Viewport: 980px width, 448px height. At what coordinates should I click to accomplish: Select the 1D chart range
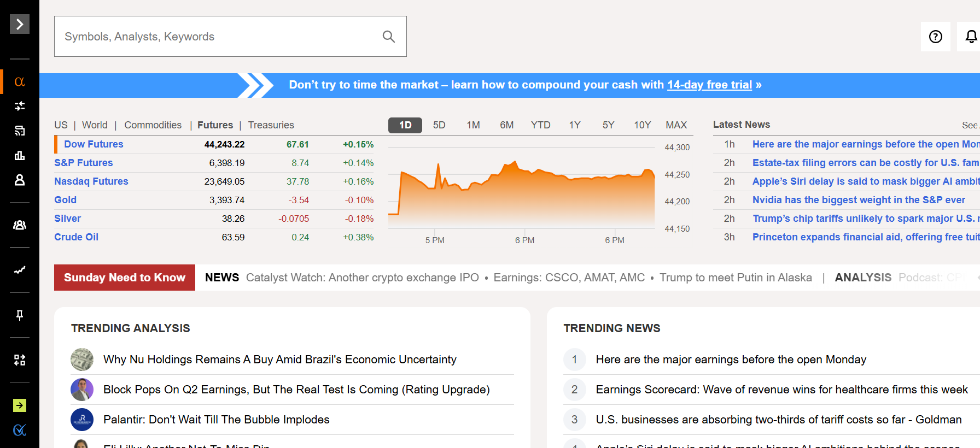[x=405, y=125]
